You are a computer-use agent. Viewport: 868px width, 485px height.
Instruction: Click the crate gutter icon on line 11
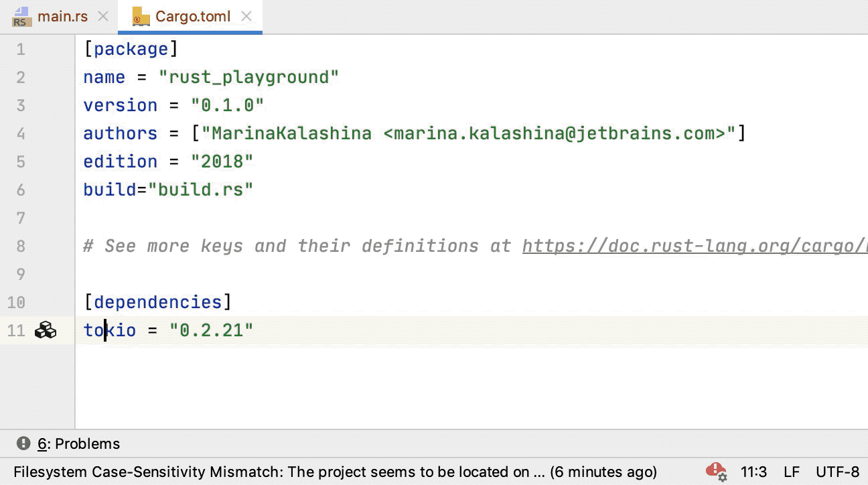click(x=46, y=330)
